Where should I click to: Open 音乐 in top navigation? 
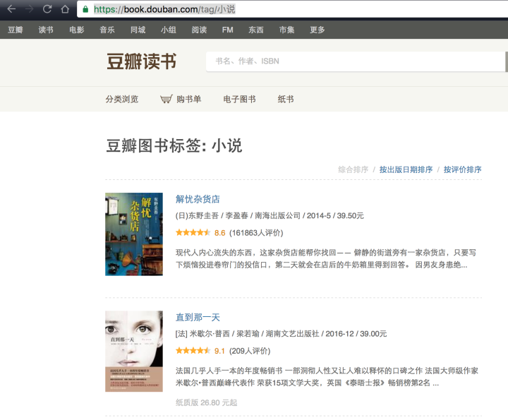pyautogui.click(x=107, y=30)
